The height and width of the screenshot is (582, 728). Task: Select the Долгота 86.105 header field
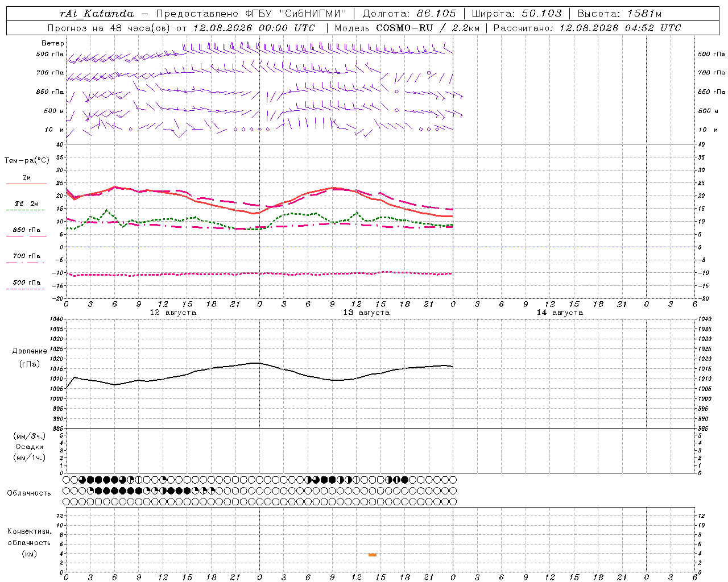tap(409, 14)
